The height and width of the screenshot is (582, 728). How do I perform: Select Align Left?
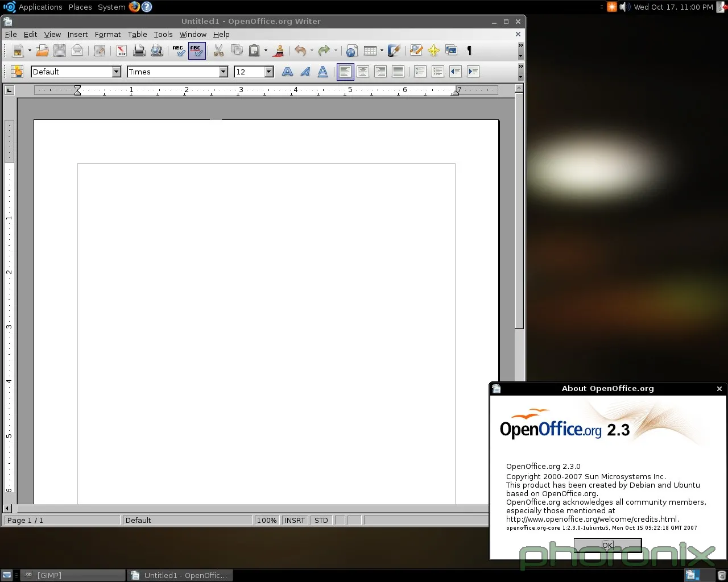pyautogui.click(x=345, y=72)
